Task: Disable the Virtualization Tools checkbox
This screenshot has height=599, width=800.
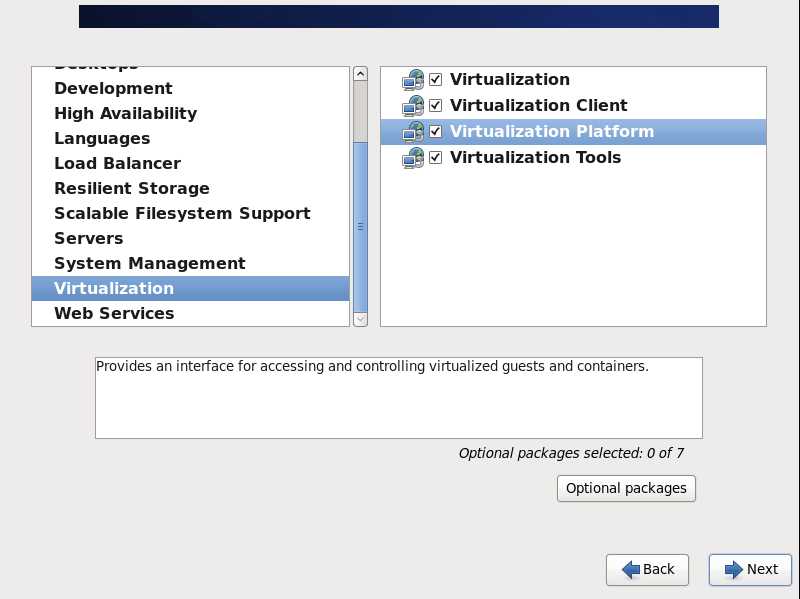Action: (435, 158)
